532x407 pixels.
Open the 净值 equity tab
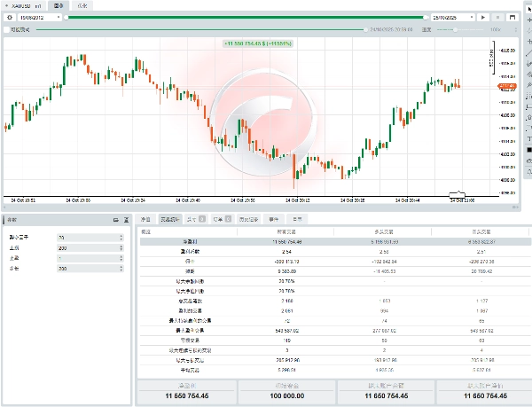[x=145, y=218]
